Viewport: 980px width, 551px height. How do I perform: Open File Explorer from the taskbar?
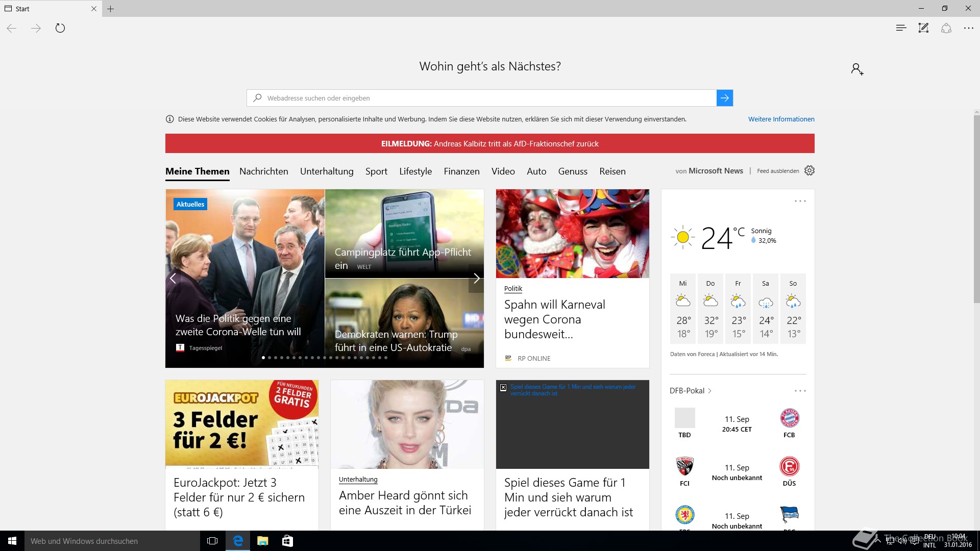point(262,541)
